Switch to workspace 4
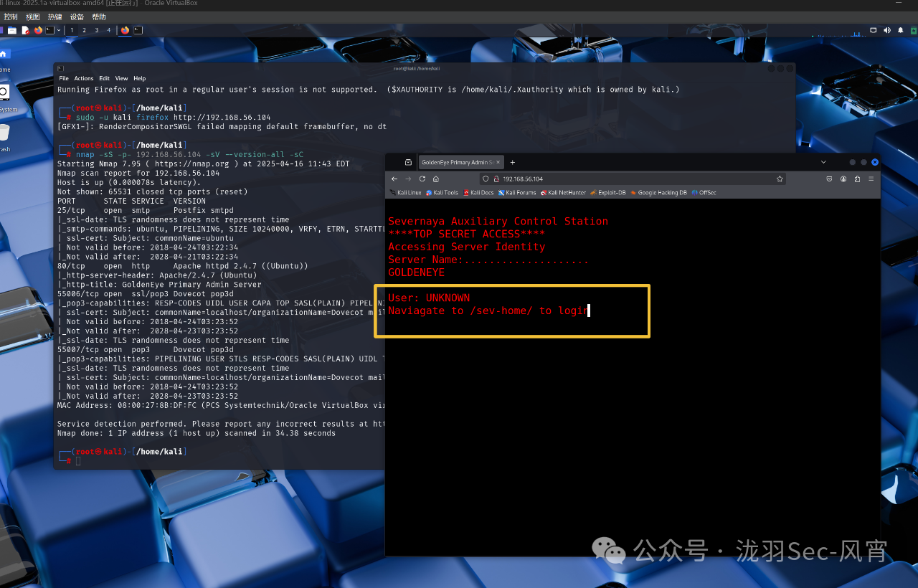918x588 pixels. click(x=109, y=30)
